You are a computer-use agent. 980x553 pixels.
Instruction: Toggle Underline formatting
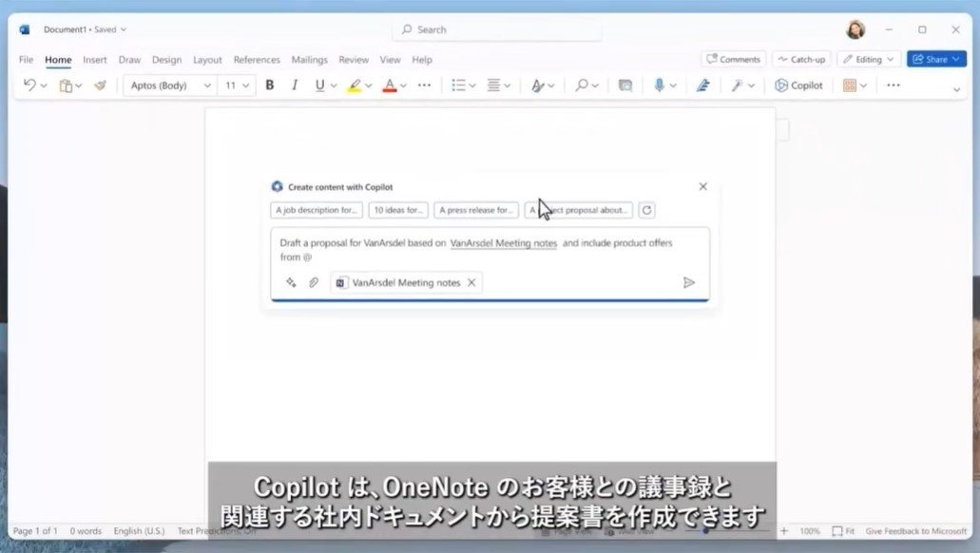pyautogui.click(x=319, y=85)
